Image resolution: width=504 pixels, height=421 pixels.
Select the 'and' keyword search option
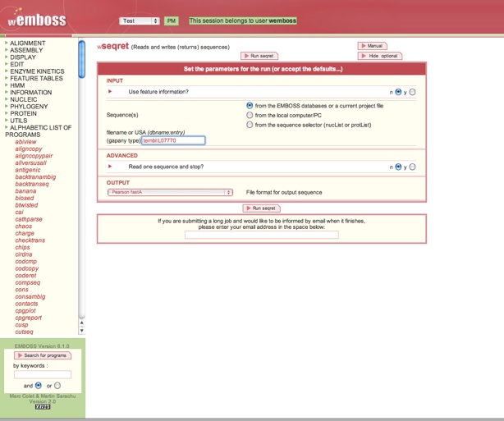tap(39, 386)
